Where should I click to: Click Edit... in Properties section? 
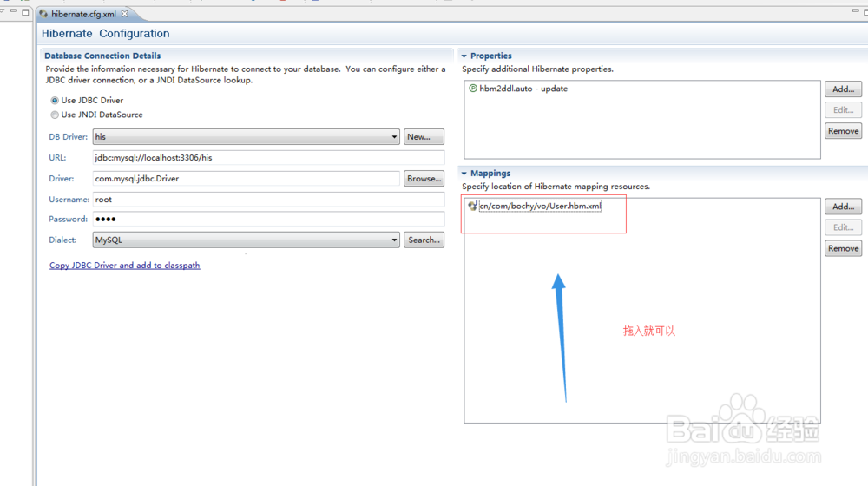843,110
